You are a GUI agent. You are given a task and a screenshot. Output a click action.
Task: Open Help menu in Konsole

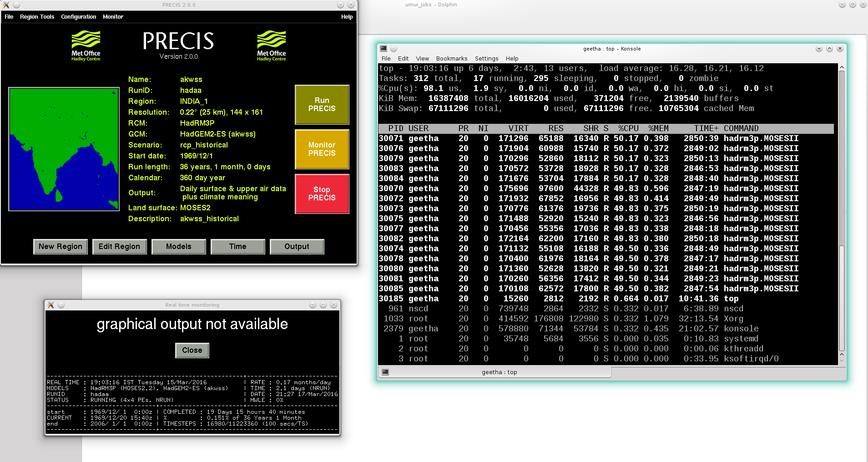coord(512,59)
